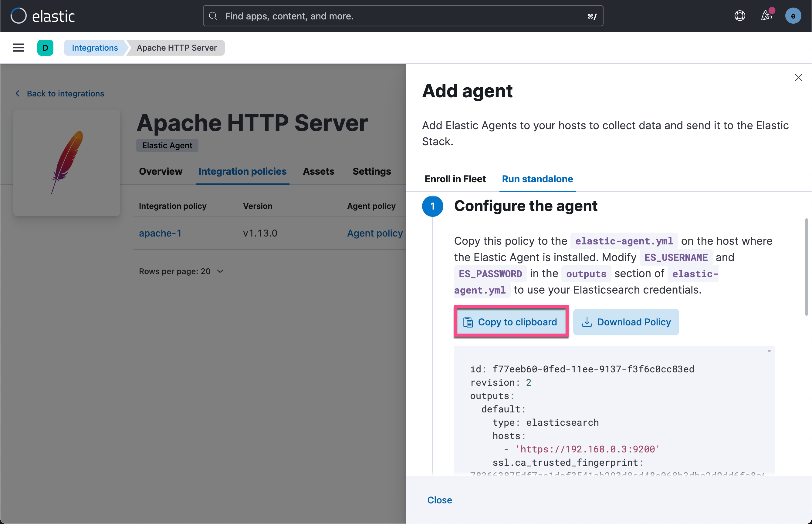Open the apache-1 integration policy link
Screen dimensions: 812x524
(160, 233)
